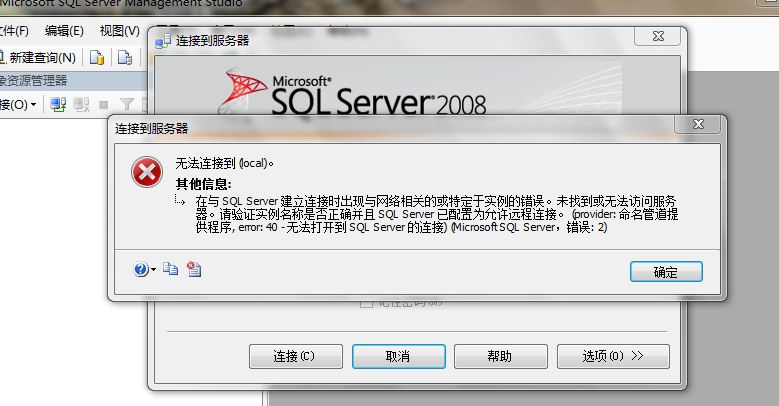Click the analysis services query icon
Screen dimensions: 779x406
[x=125, y=58]
